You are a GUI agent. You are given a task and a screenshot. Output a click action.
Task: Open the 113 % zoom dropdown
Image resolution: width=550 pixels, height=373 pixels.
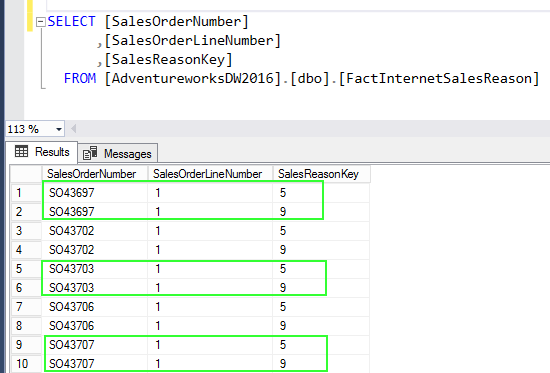59,129
